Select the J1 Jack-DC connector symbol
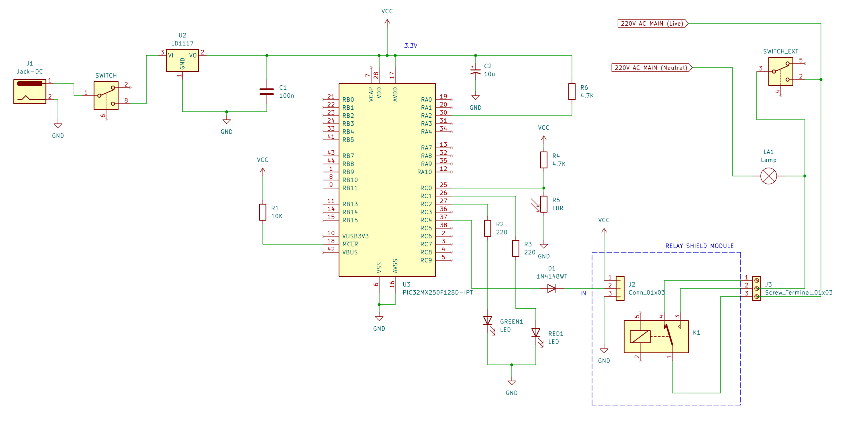The width and height of the screenshot is (868, 426). (30, 92)
